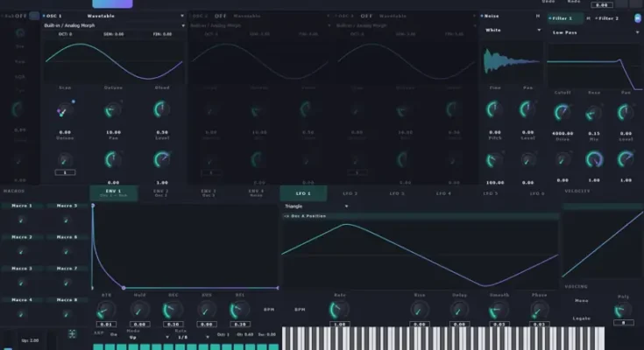Click the FIN: 0.00 fine tune field
The width and height of the screenshot is (644, 350).
coord(162,34)
